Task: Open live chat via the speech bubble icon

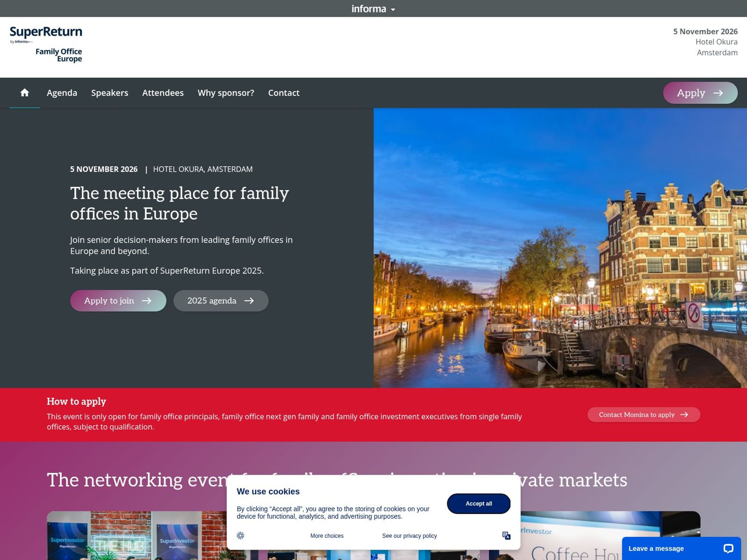Action: point(728,548)
